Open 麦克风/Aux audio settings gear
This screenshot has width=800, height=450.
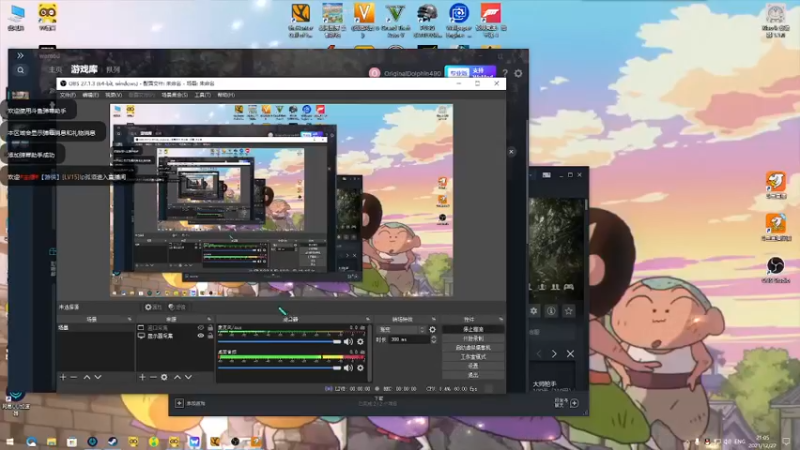pos(360,341)
